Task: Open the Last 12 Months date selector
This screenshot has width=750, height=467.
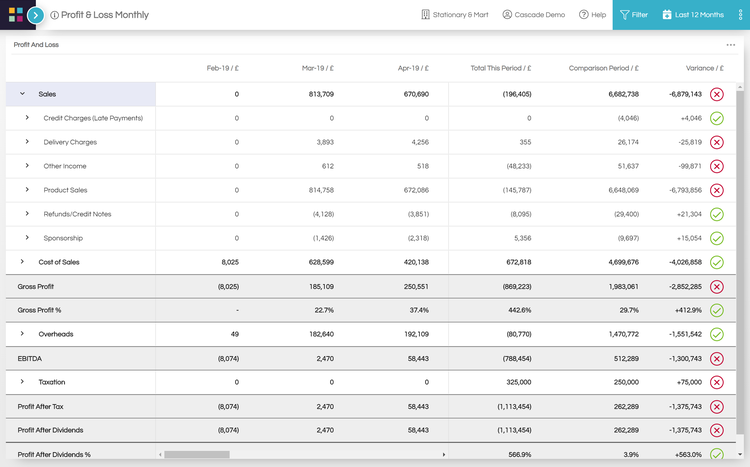Action: point(693,15)
